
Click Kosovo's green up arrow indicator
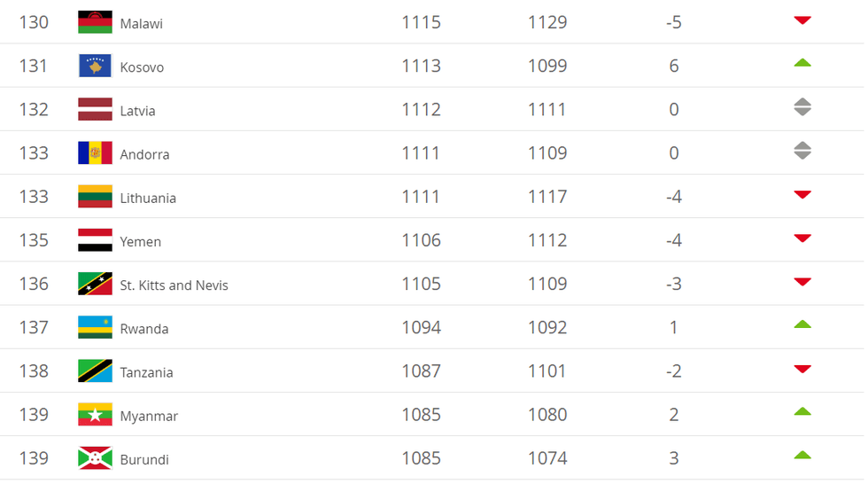coord(802,63)
